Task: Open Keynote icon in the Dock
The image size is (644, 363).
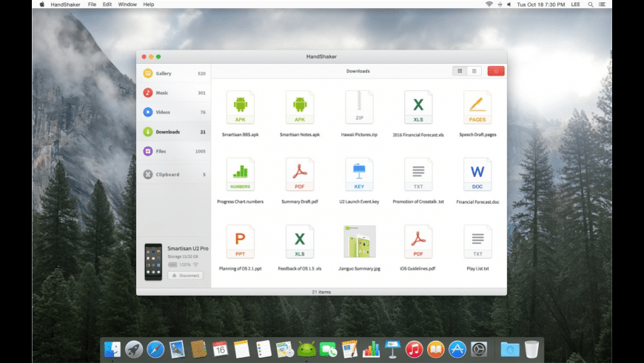Action: 392,350
